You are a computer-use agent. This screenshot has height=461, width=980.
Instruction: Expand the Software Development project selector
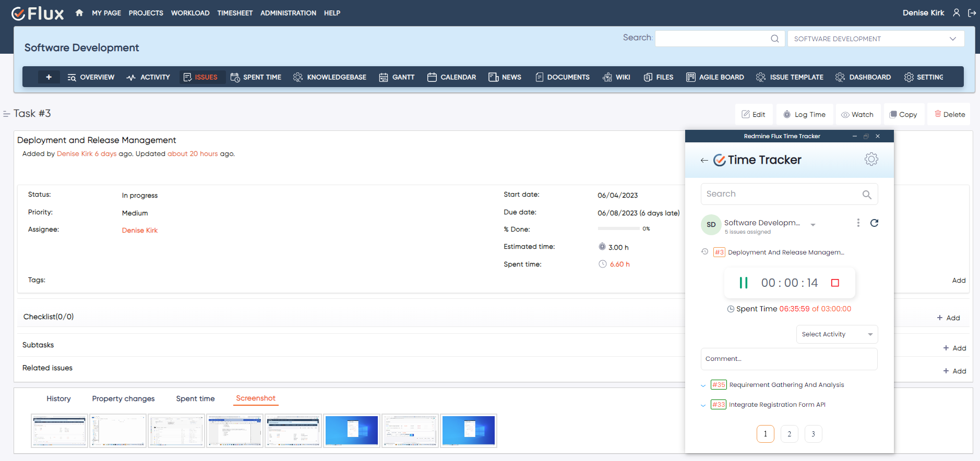coord(813,225)
